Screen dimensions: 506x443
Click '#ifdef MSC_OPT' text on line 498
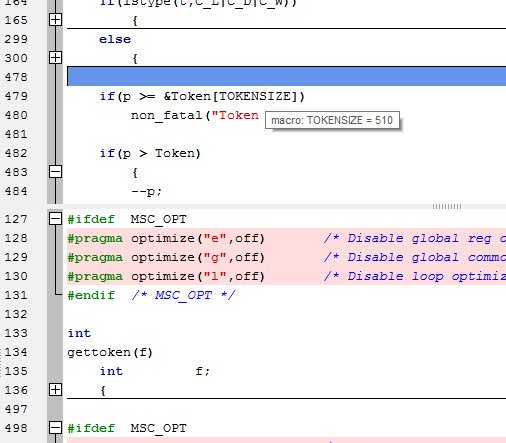click(x=127, y=428)
